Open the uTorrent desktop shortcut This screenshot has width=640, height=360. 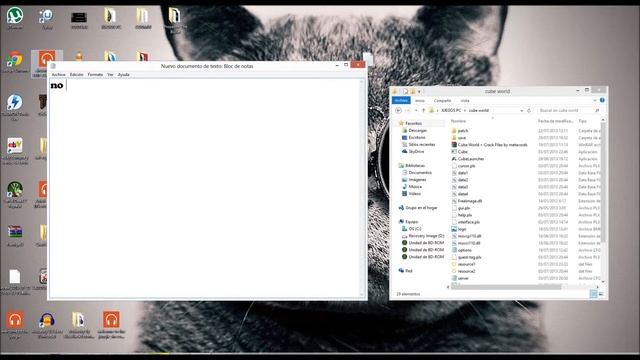coord(15,16)
